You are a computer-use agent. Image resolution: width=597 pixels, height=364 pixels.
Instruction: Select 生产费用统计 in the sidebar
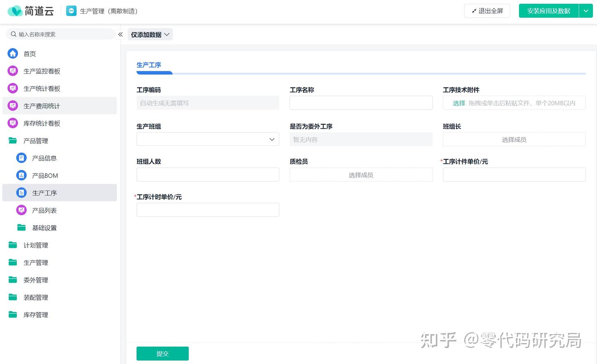(42, 106)
